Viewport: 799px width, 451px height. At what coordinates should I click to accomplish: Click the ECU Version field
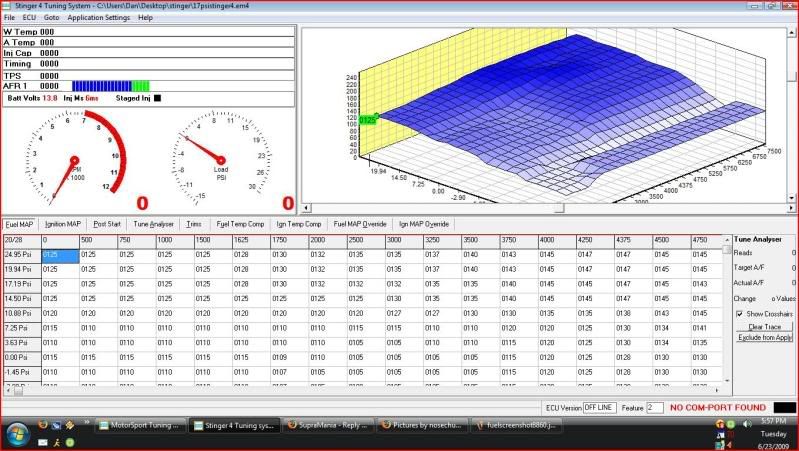600,408
